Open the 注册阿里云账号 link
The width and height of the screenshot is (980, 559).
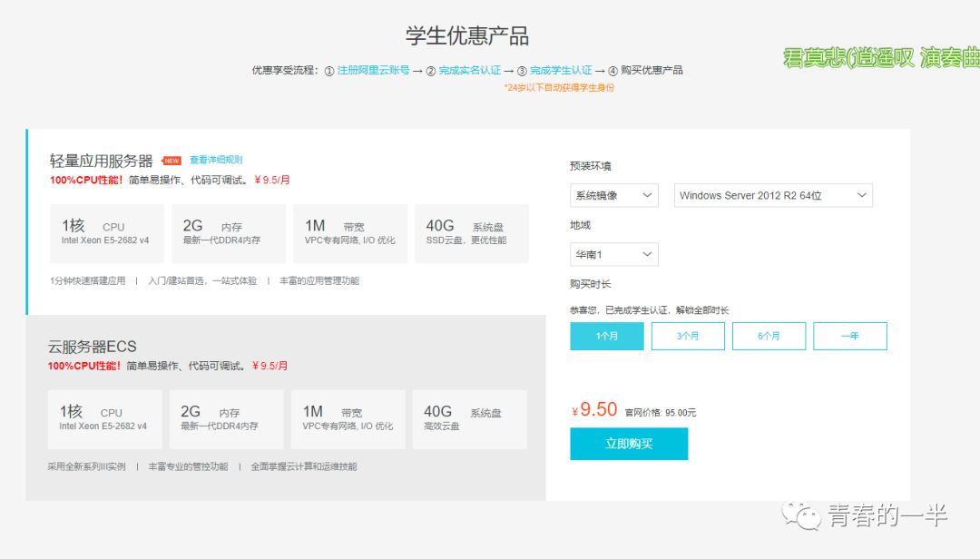click(373, 70)
